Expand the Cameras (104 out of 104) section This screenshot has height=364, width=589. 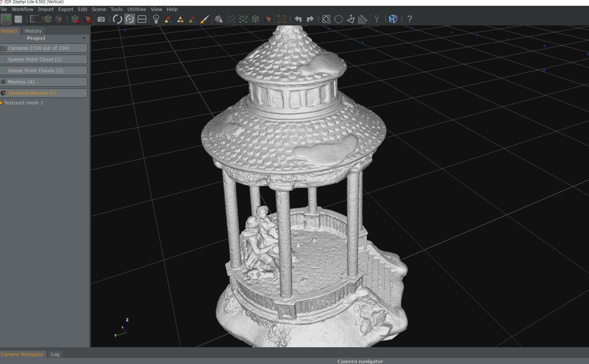click(x=44, y=48)
